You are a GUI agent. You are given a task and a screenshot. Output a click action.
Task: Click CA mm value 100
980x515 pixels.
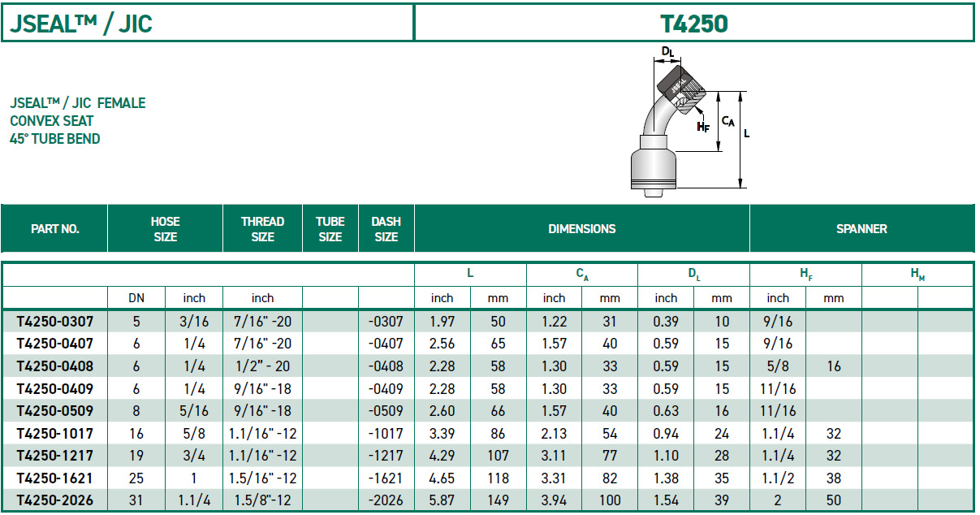point(610,500)
